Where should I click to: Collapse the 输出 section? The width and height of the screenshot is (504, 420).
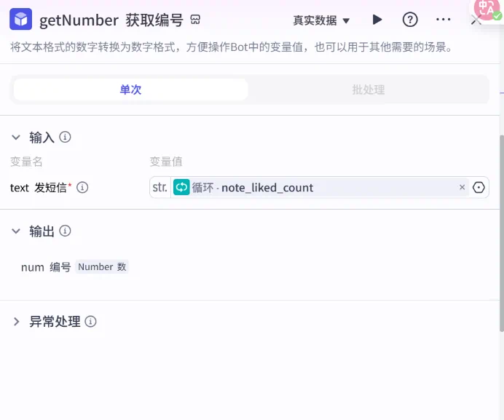[16, 231]
